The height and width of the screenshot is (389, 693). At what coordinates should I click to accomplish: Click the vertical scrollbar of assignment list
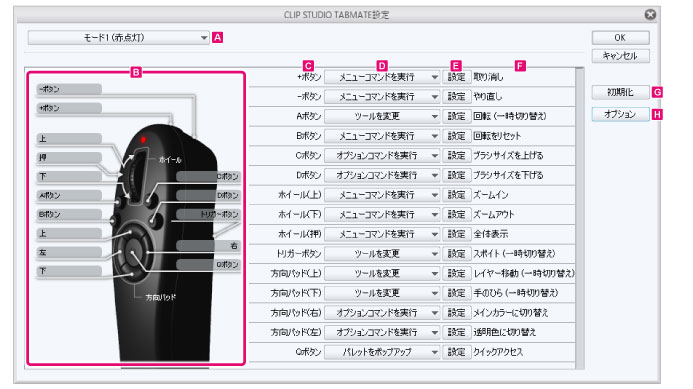(580, 218)
